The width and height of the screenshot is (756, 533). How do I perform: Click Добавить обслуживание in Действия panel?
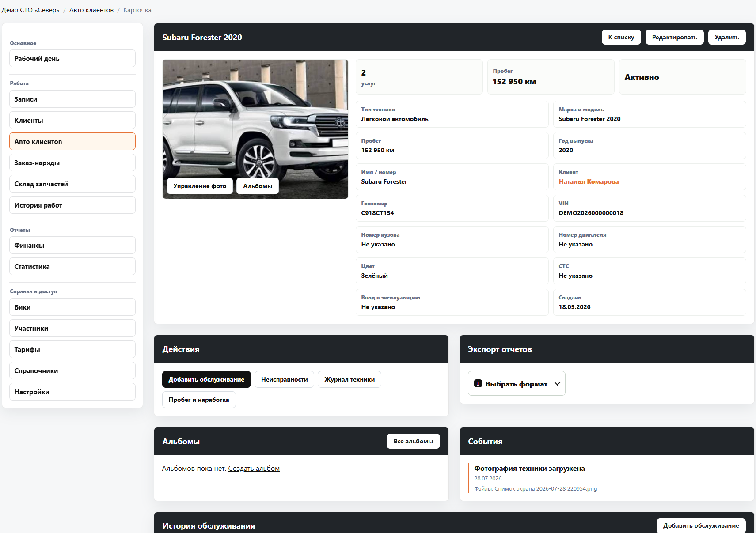tap(206, 379)
